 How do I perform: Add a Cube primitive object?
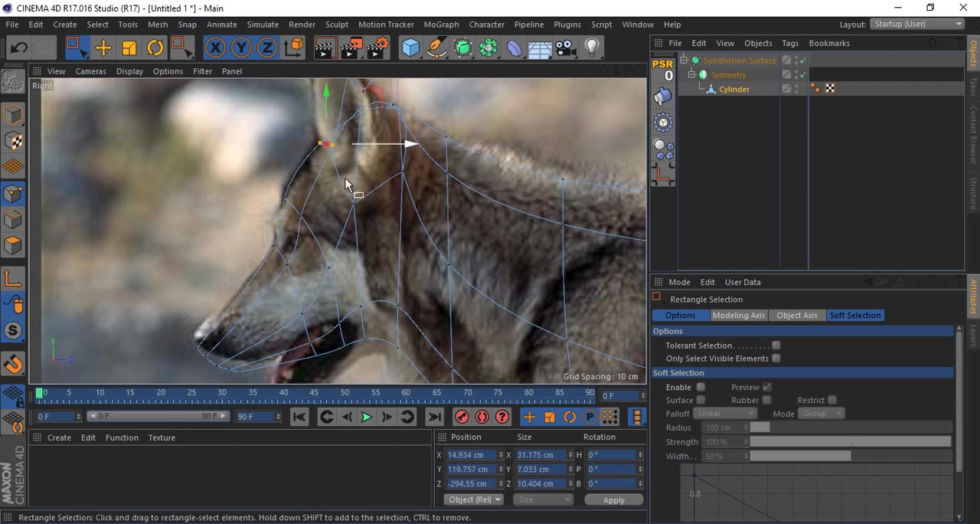[x=410, y=48]
